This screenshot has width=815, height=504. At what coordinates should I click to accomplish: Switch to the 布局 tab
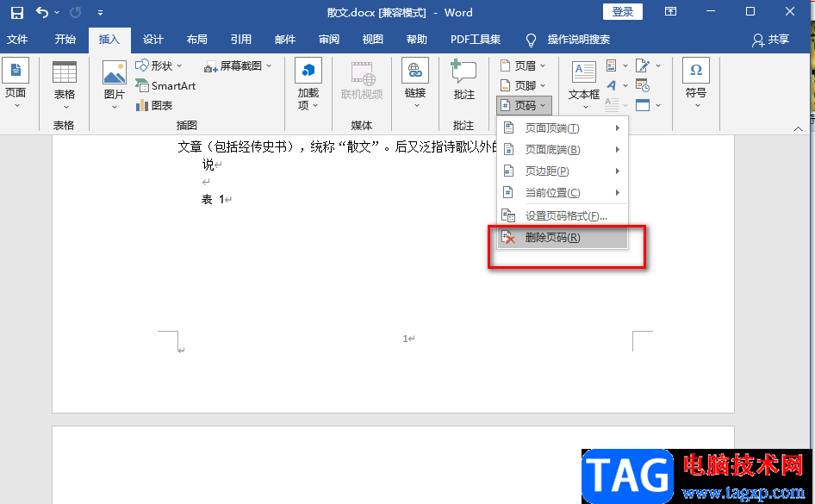coord(197,40)
